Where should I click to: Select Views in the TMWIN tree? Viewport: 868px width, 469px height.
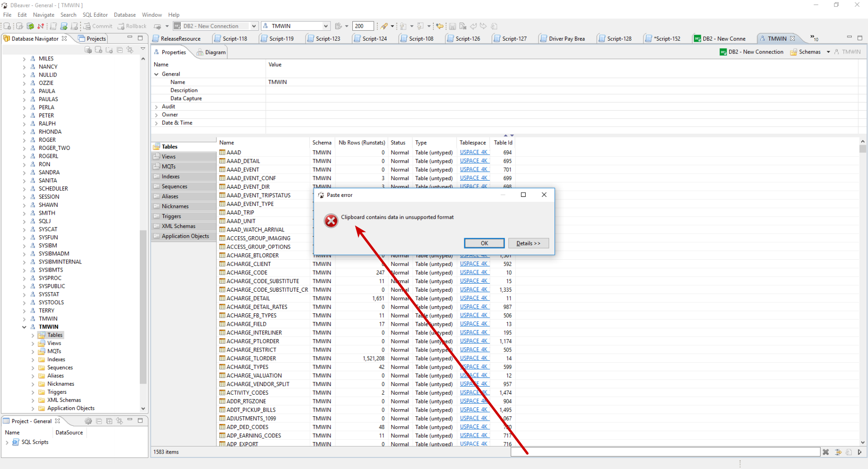[54, 343]
